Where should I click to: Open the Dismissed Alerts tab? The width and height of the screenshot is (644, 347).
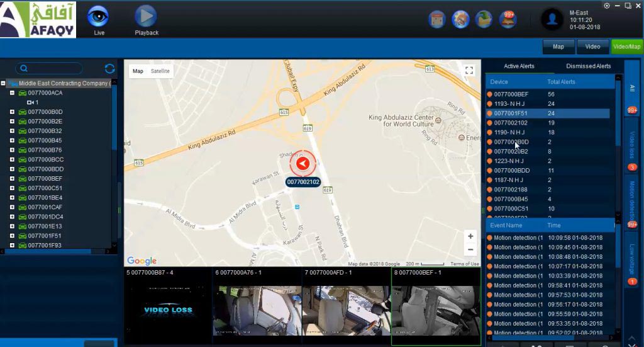588,65
